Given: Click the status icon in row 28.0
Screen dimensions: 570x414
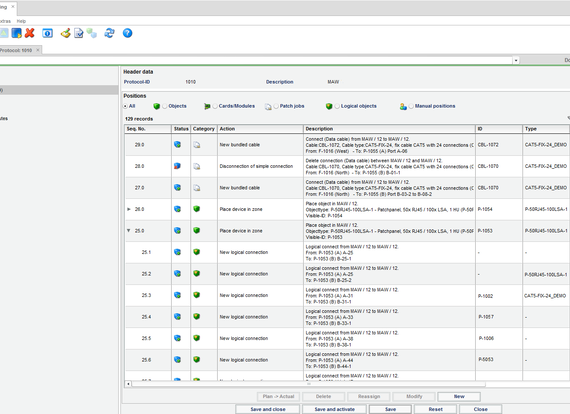Looking at the screenshot, I should [177, 166].
